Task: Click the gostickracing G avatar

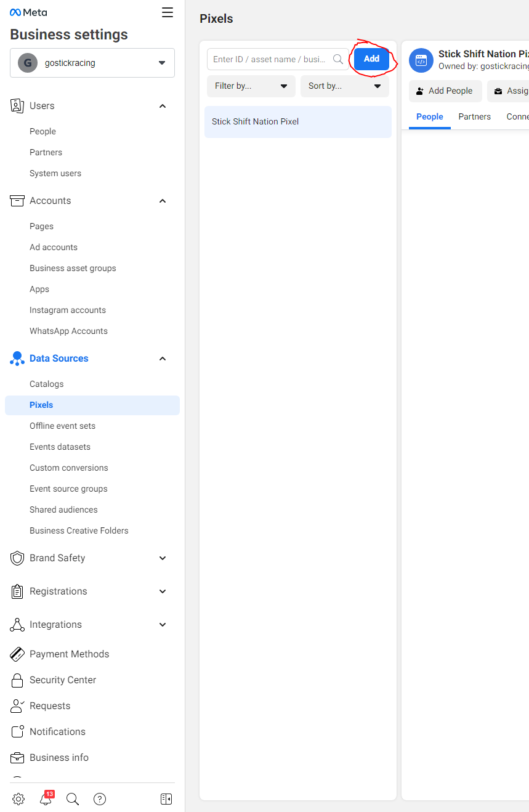Action: [x=27, y=63]
